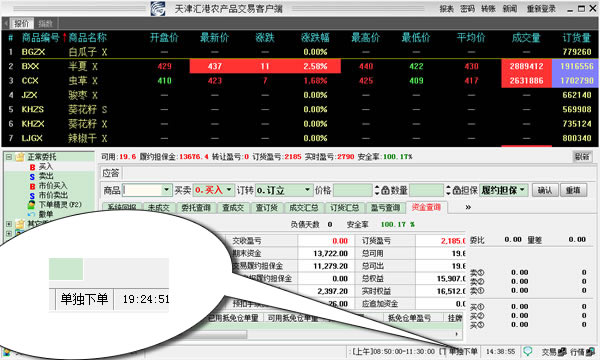Screen dimensions: 600x360
Task: Select the CCX 虫草 quote row
Action: coord(300,81)
